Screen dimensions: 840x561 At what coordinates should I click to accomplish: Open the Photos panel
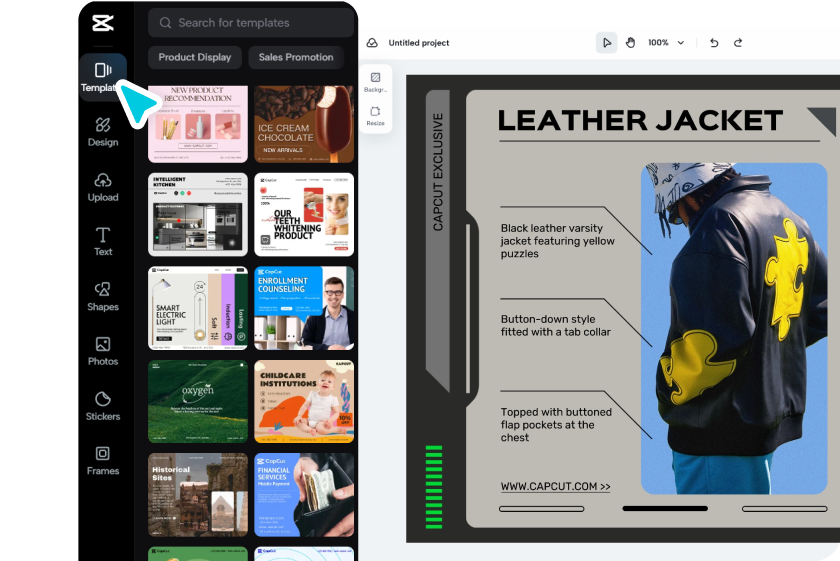pos(103,351)
